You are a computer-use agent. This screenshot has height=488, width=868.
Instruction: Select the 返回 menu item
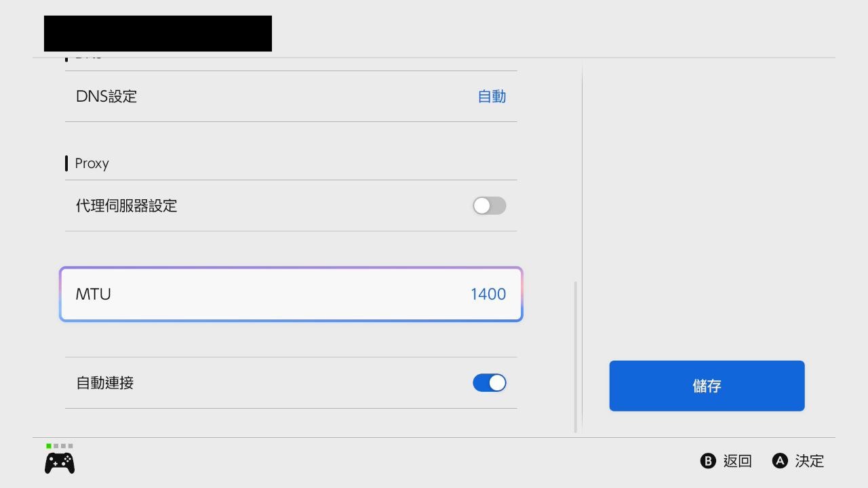pyautogui.click(x=738, y=461)
